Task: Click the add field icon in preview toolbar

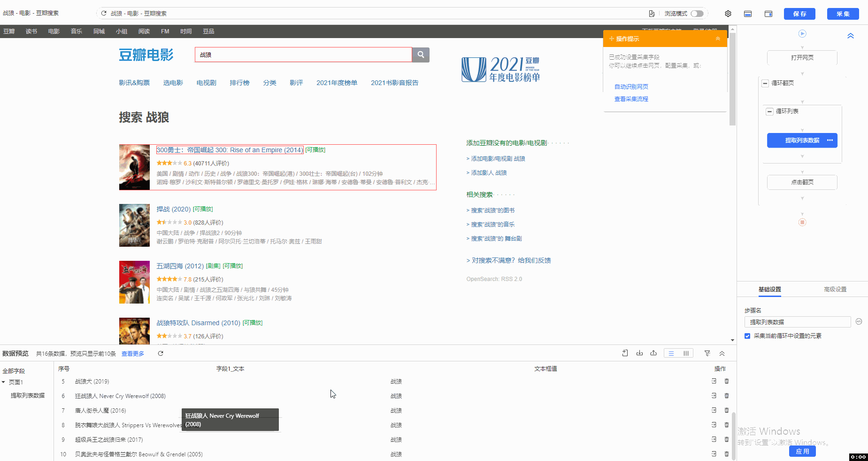Action: [x=625, y=353]
